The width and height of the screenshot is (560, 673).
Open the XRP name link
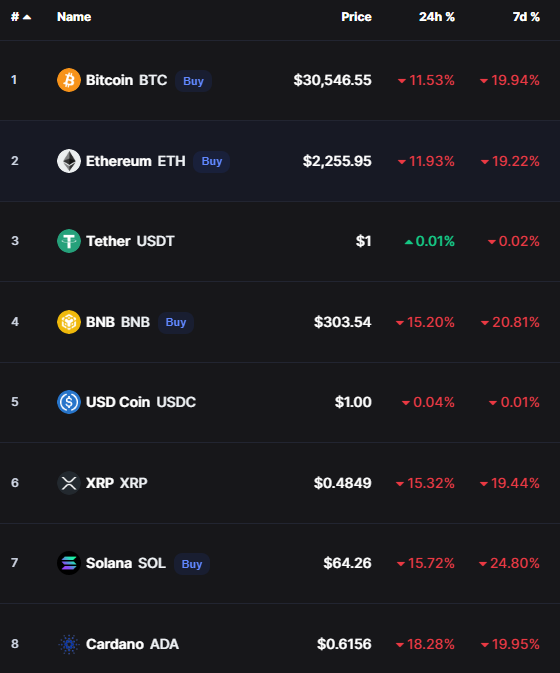pyautogui.click(x=116, y=483)
